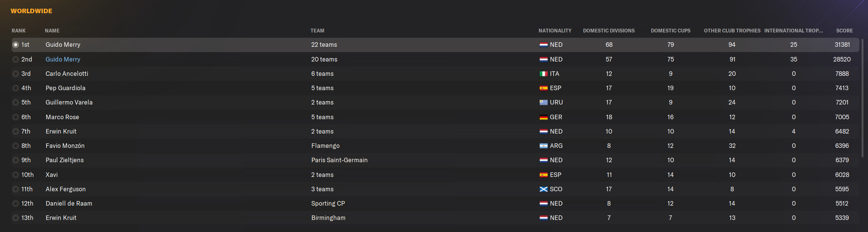Click the Germany flag in Marco Rose's row
868x232 pixels.
543,117
